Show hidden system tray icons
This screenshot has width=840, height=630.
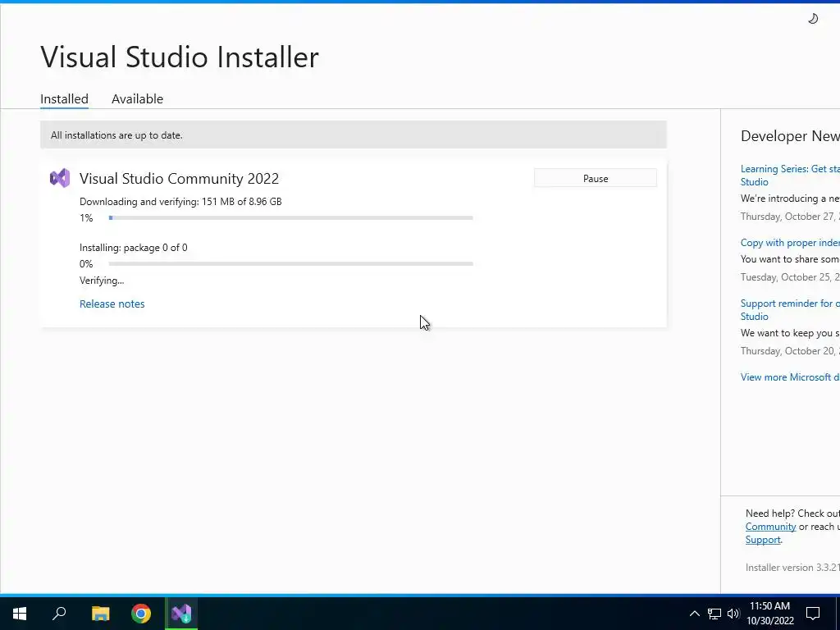click(x=694, y=614)
